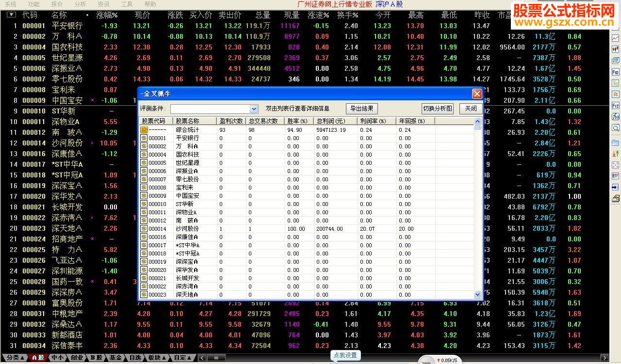Sort main table by 涨幅% column header
Image resolution: width=621 pixels, height=364 pixels.
click(x=107, y=16)
